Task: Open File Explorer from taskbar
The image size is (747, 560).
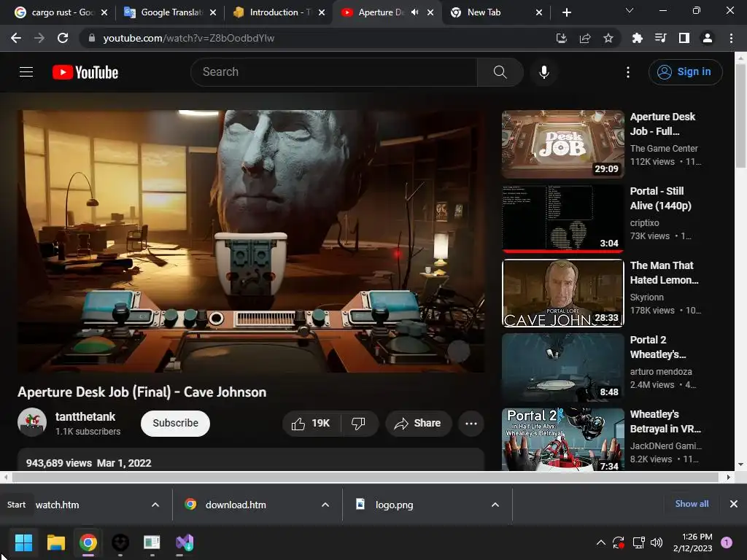Action: point(55,542)
